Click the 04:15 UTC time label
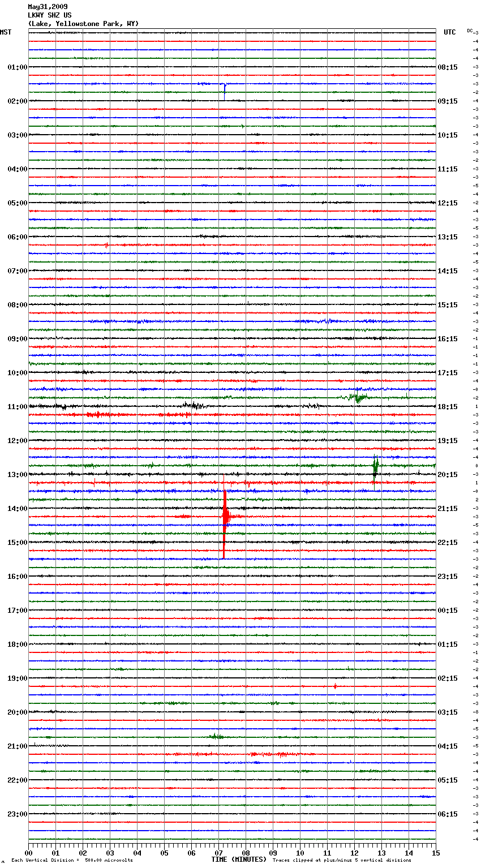 pos(448,746)
